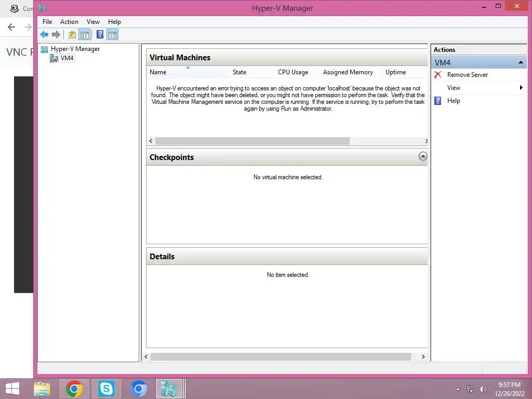Sort by Assigned Memory column header

[x=351, y=72]
